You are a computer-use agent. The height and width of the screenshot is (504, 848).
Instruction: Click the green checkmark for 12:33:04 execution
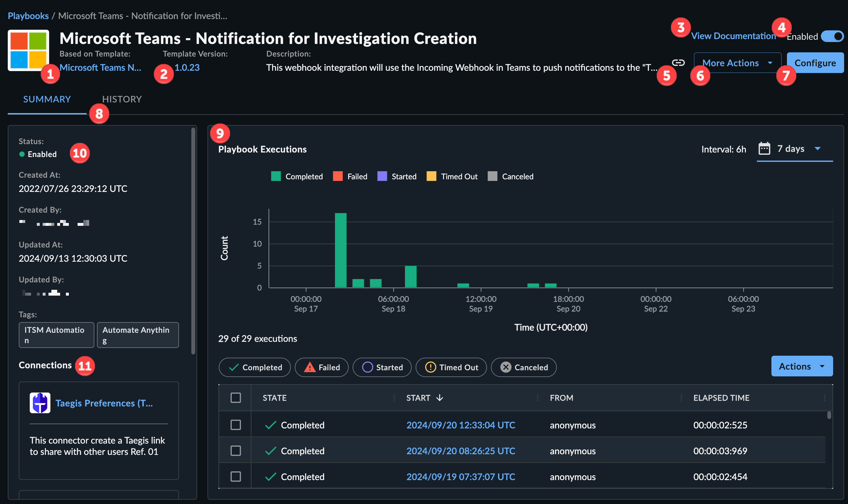270,425
